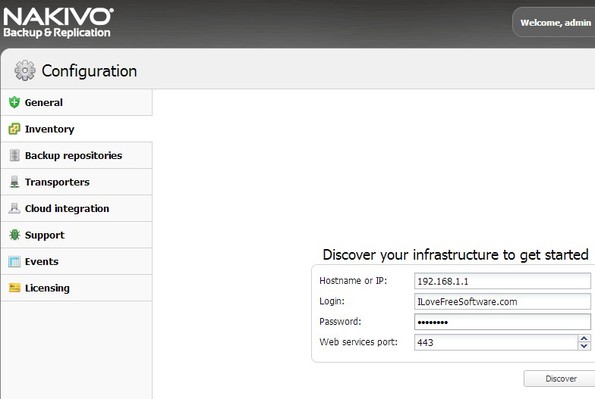Click the Events window icon

pyautogui.click(x=14, y=262)
